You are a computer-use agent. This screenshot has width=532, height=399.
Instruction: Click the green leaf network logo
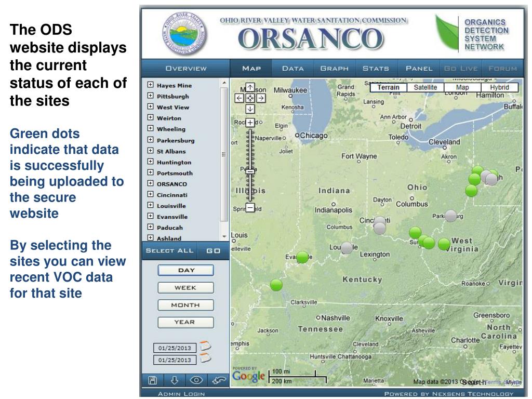[x=447, y=33]
